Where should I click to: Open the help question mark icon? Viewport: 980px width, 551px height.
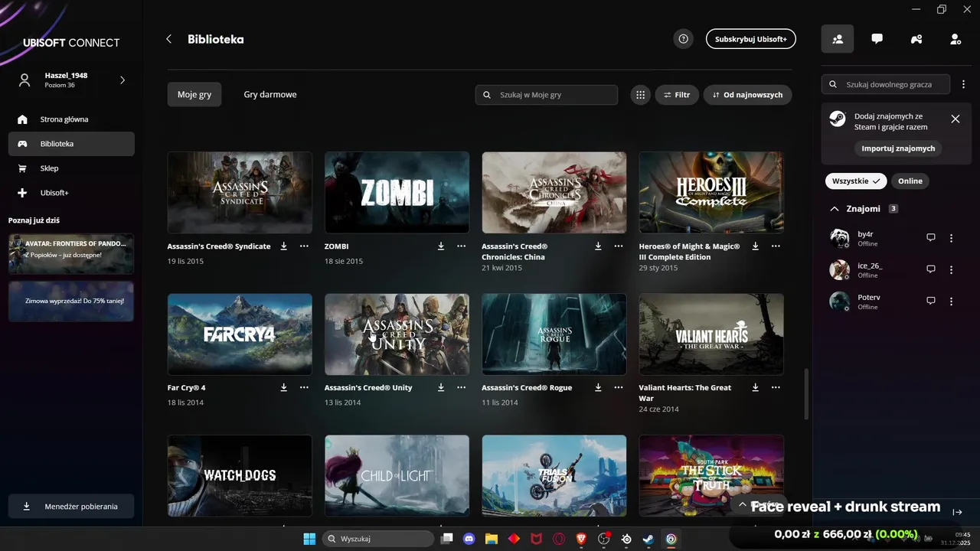click(x=684, y=39)
